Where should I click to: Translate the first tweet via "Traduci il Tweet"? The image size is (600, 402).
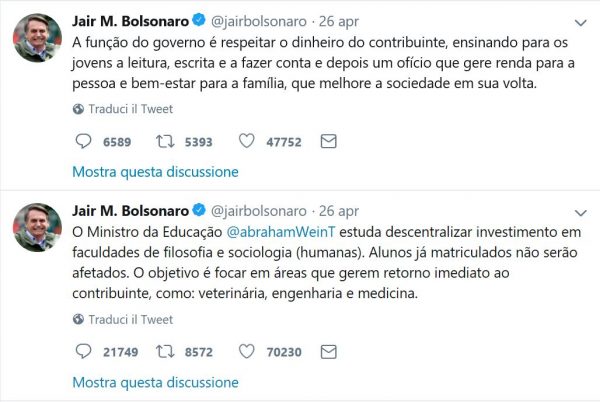tap(130, 110)
